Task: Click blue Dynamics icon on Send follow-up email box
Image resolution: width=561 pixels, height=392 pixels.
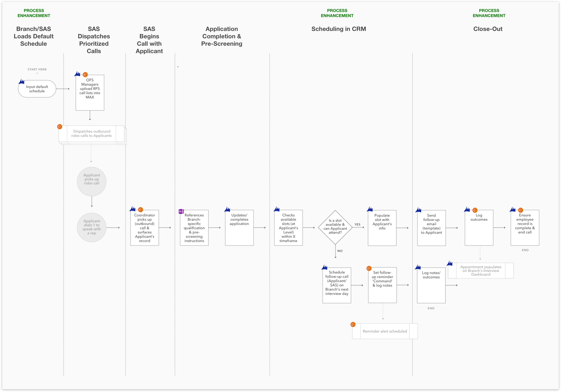Action: coord(418,210)
